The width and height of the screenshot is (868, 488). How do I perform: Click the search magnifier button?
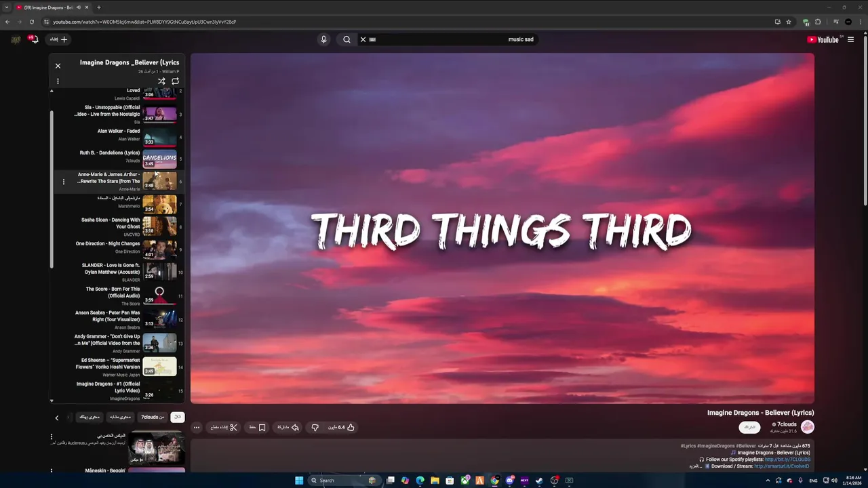tap(347, 39)
